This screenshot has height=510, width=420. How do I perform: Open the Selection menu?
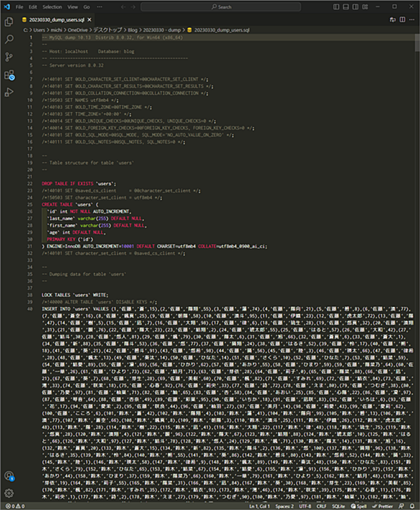tap(52, 7)
